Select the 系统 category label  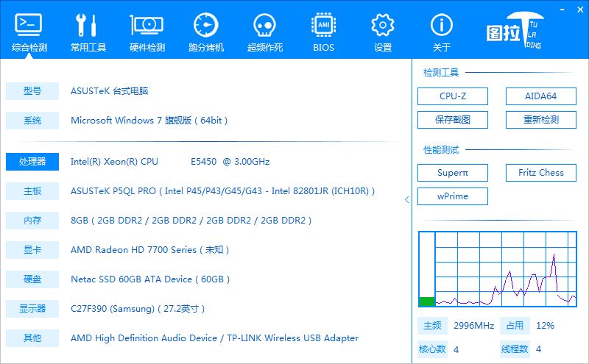32,121
